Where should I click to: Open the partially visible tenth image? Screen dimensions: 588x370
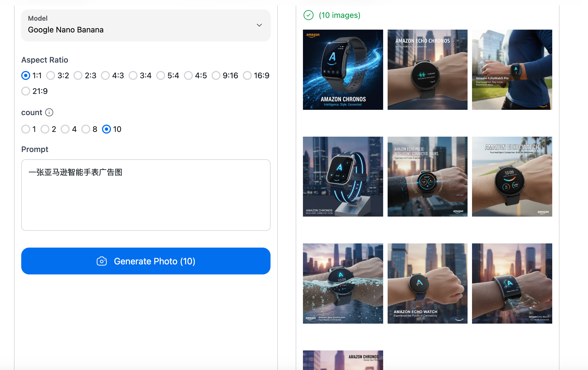(343, 360)
